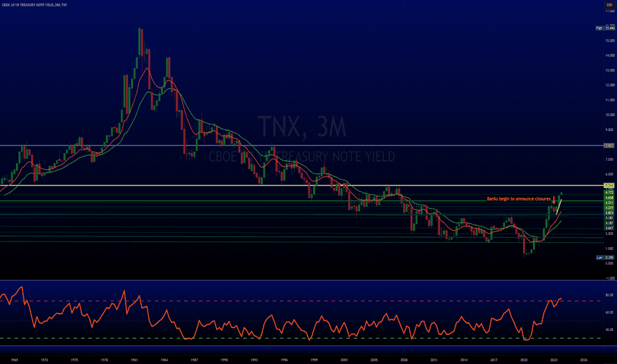Click the 1.000 price axis label
617x364 pixels.
coord(610,249)
